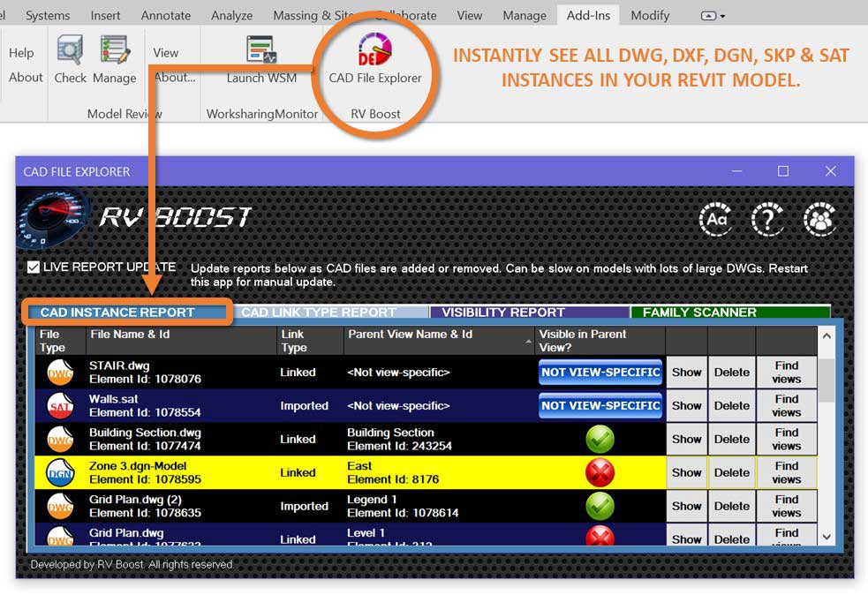Sort by Parent View Name & Id column
The height and width of the screenshot is (595, 868).
click(x=439, y=341)
